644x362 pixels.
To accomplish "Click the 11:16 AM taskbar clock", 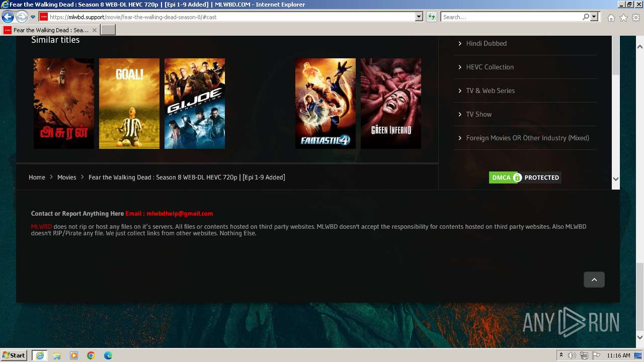I will 618,355.
